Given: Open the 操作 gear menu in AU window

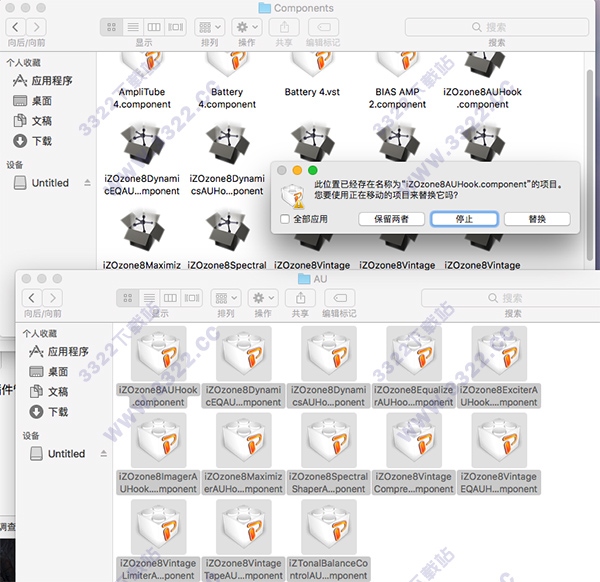Looking at the screenshot, I should (263, 298).
